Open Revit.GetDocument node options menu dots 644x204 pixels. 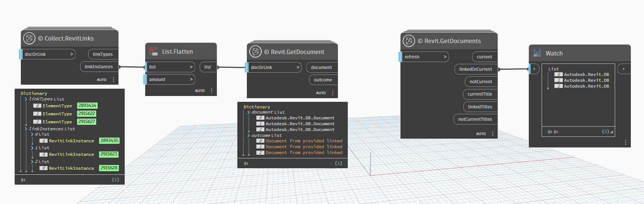pyautogui.click(x=332, y=93)
